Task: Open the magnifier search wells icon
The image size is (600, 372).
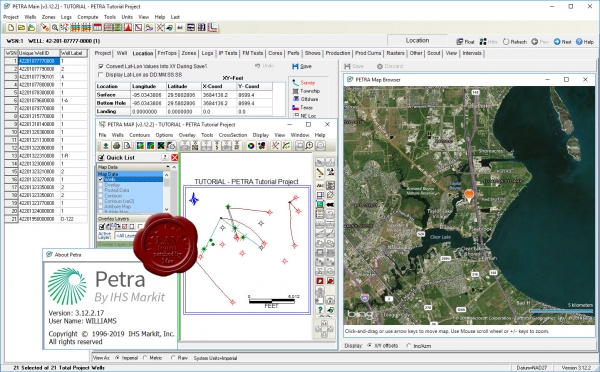Action: point(55,28)
